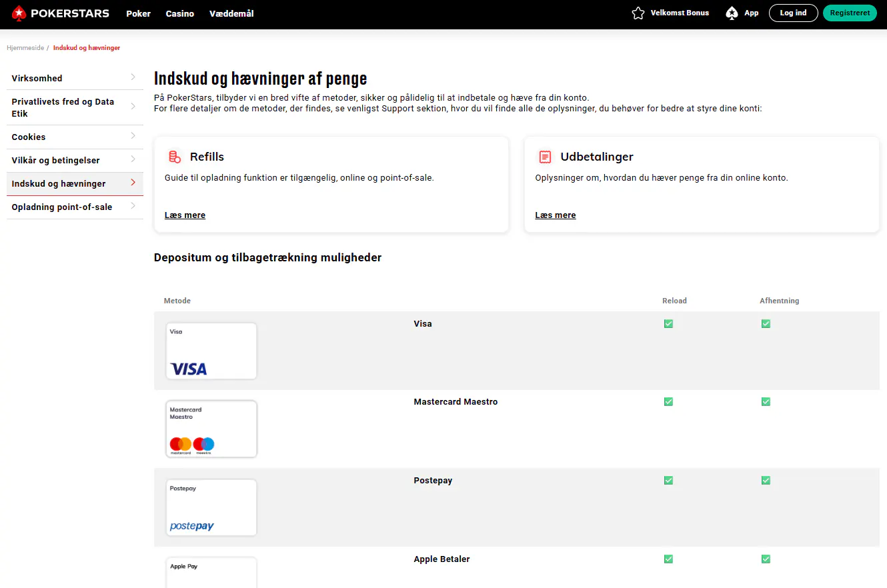
Task: Select Virksomhed in the sidebar
Action: [75, 78]
